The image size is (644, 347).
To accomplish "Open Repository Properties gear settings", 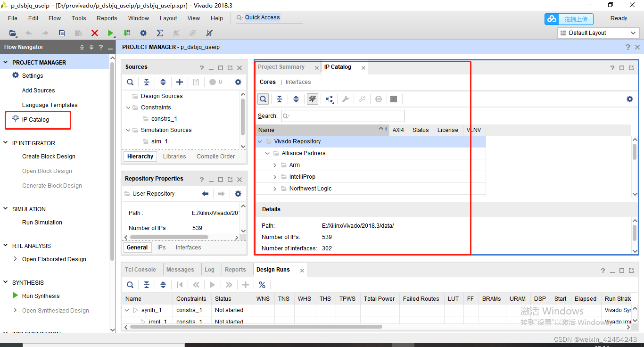I will (x=238, y=194).
